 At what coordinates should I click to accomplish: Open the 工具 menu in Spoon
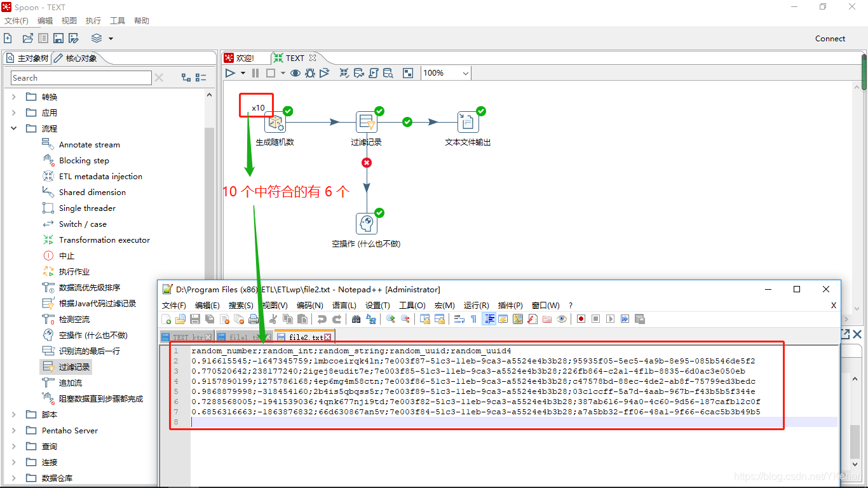pos(118,21)
